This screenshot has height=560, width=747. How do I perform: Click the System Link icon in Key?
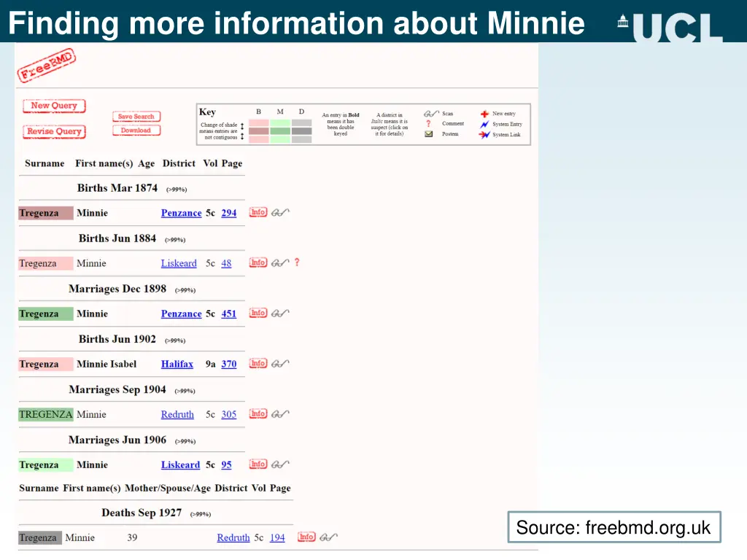coord(484,135)
